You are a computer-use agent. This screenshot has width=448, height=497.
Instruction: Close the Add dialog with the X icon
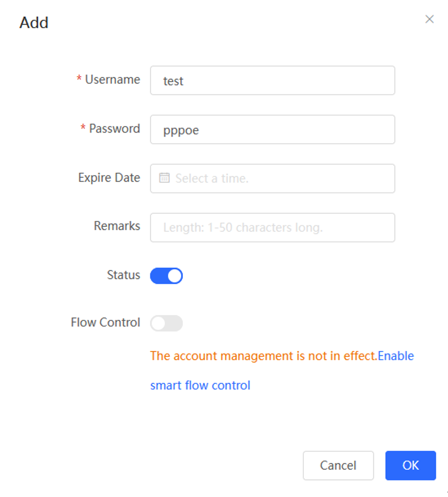429,19
